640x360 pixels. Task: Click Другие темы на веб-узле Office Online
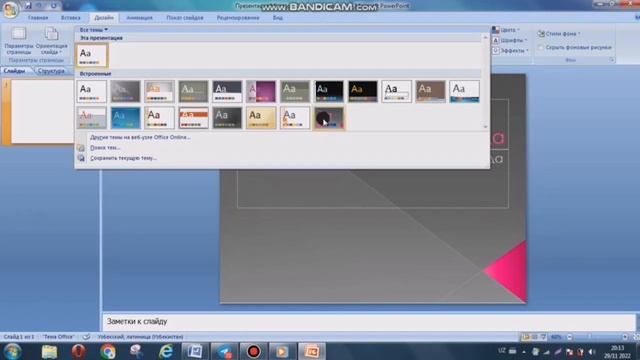[x=140, y=137]
